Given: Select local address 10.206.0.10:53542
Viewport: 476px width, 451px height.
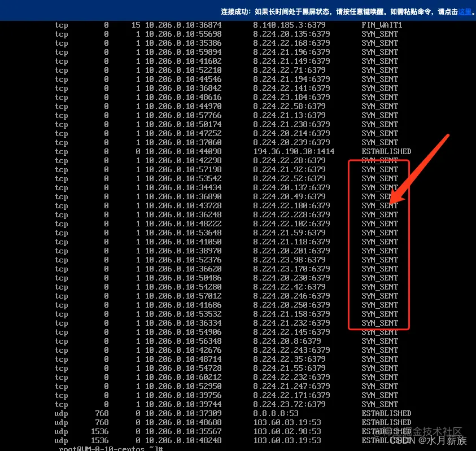Looking at the screenshot, I should click(184, 178).
